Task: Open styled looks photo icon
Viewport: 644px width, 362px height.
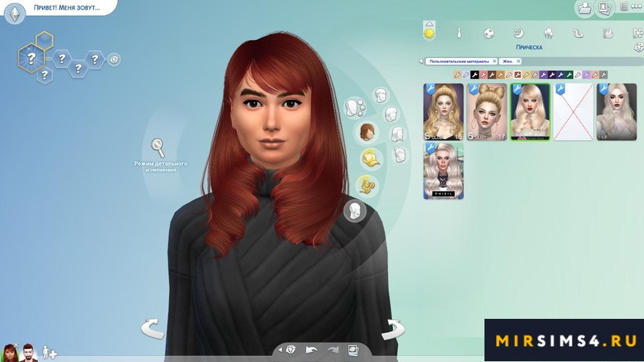Action: [353, 350]
